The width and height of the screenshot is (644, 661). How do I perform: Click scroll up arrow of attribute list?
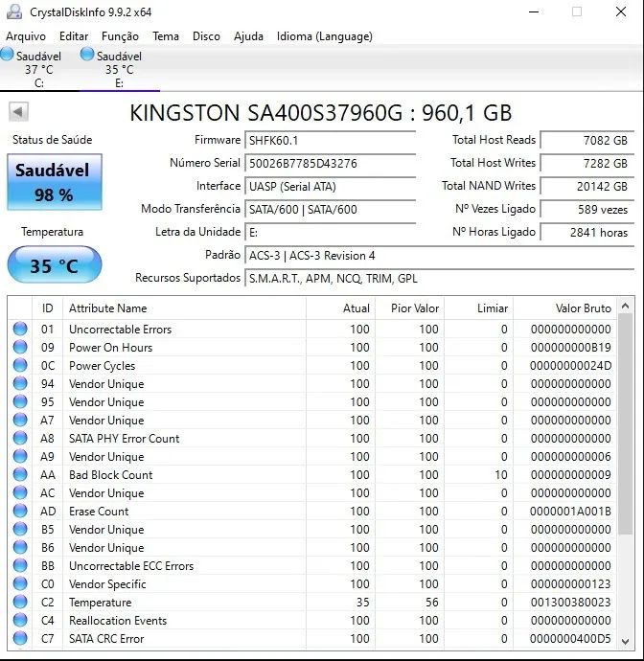coord(626,306)
